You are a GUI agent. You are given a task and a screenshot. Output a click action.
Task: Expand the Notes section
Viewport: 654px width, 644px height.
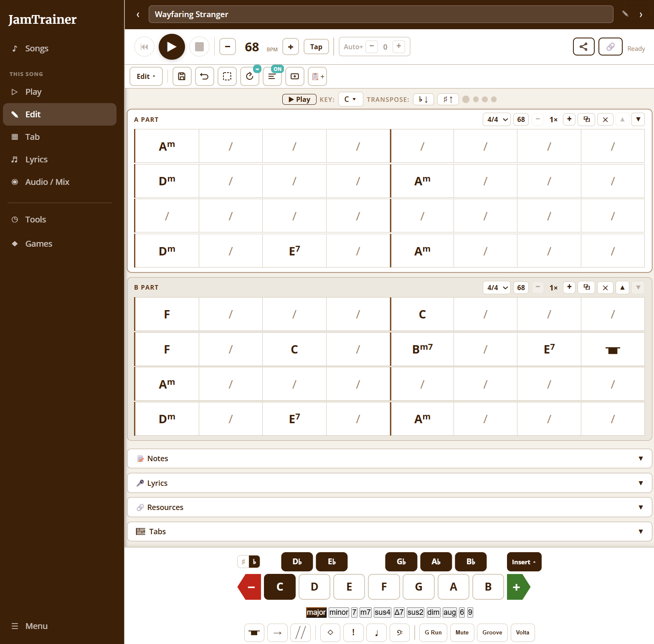point(389,458)
